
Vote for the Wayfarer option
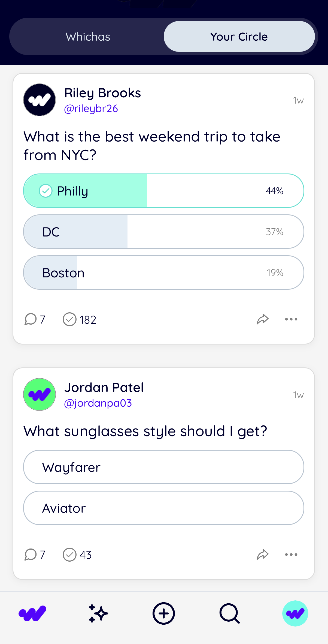[163, 467]
